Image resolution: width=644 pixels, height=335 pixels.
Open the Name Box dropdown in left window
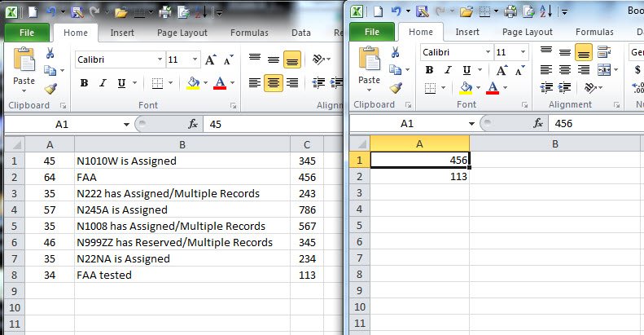click(x=126, y=124)
